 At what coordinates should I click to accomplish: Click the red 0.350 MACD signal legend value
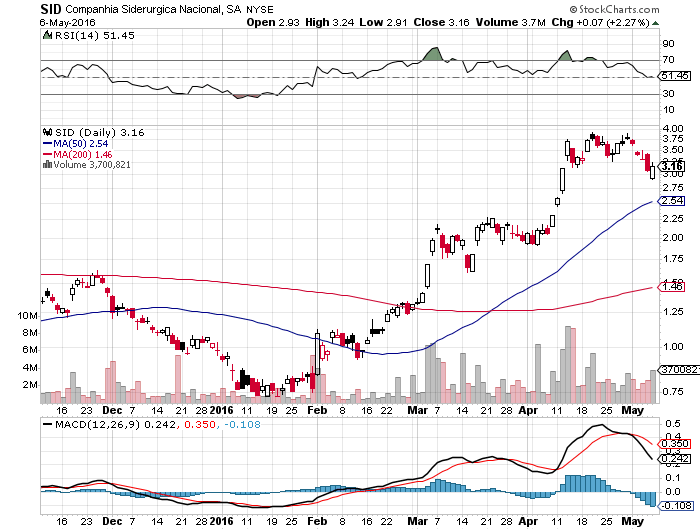pos(200,424)
